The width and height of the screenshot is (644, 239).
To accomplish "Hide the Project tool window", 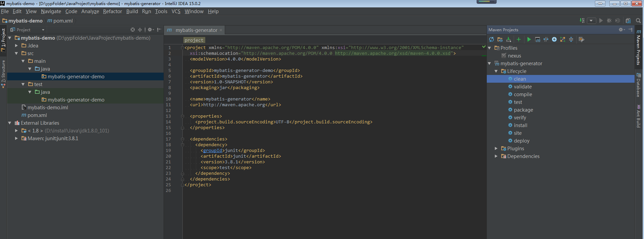I will [x=159, y=30].
